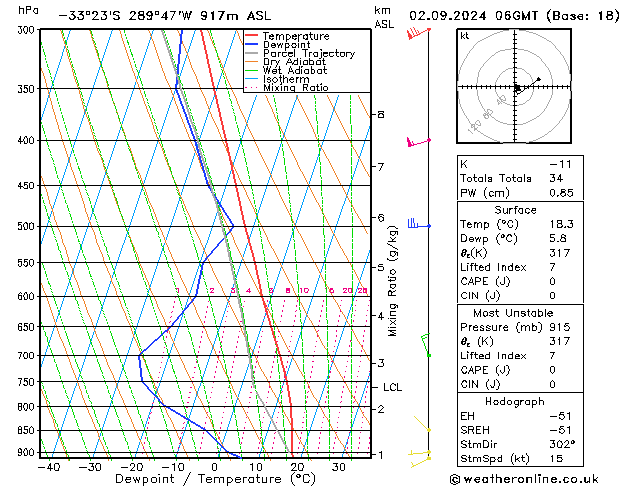Click the green wind barb at 700 hPa
The height and width of the screenshot is (486, 629).
tap(426, 344)
